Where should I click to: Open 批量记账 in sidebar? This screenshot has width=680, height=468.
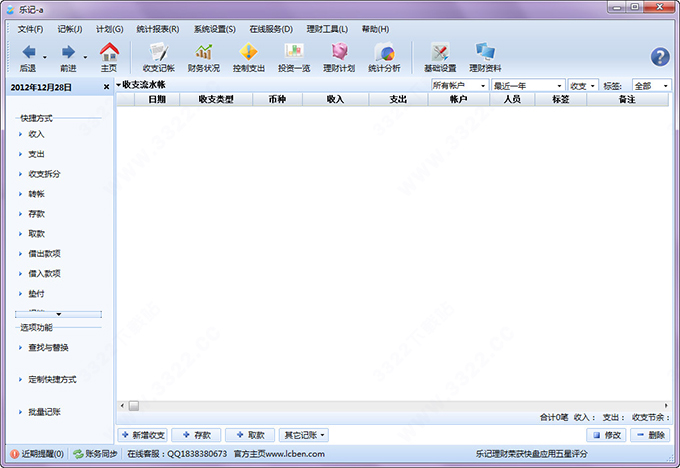click(x=44, y=412)
